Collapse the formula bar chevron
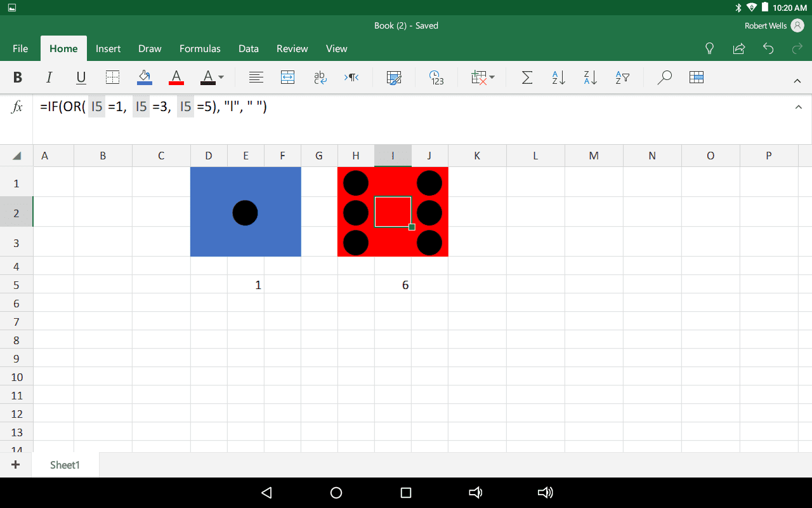812x508 pixels. tap(799, 107)
